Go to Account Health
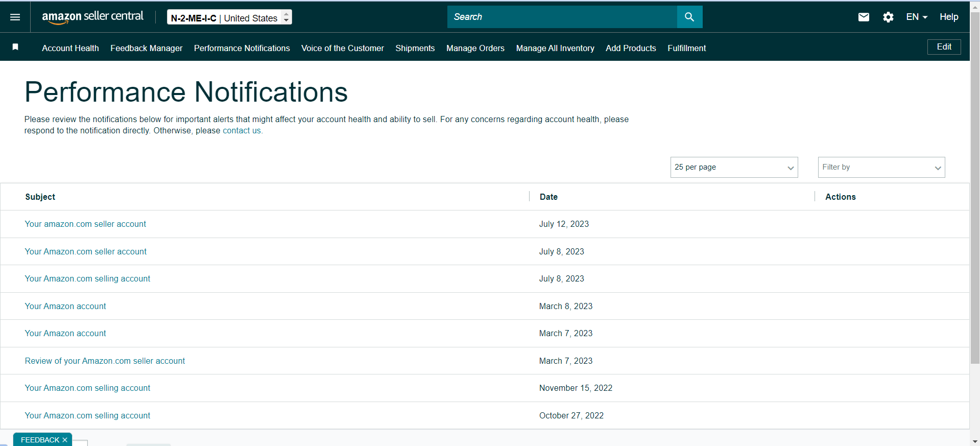The image size is (980, 446). (70, 48)
